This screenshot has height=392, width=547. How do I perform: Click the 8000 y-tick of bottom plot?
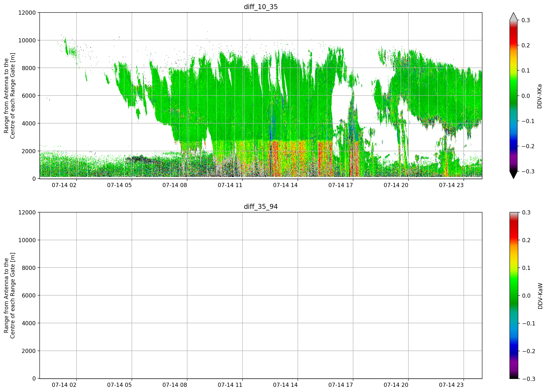point(29,268)
